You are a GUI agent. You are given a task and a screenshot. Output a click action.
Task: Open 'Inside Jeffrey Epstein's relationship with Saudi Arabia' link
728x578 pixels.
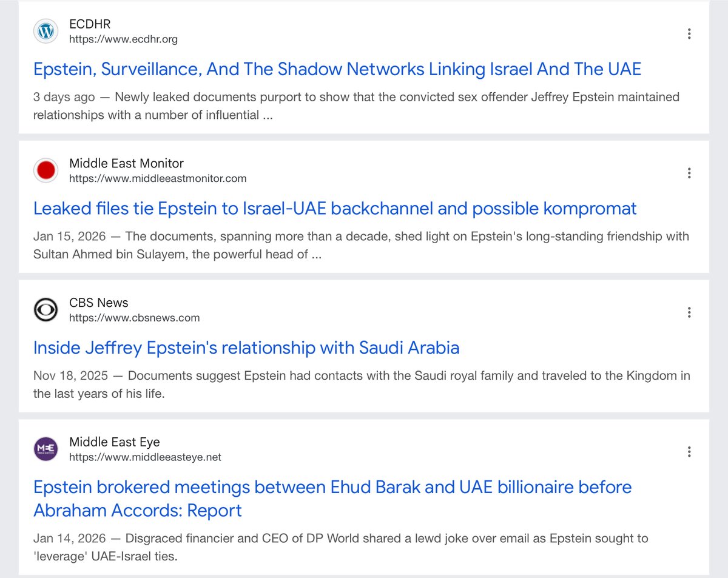(246, 348)
